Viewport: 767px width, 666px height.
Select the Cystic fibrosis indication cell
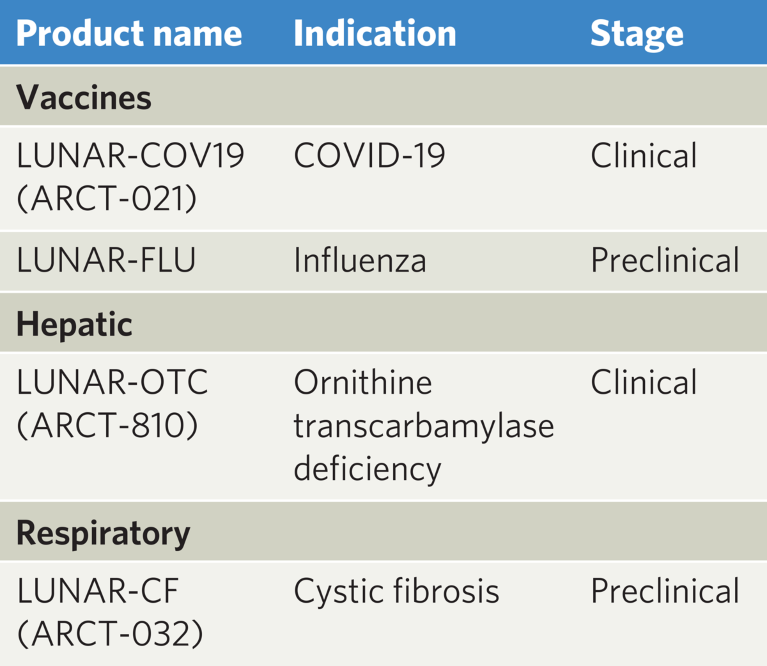tap(396, 591)
